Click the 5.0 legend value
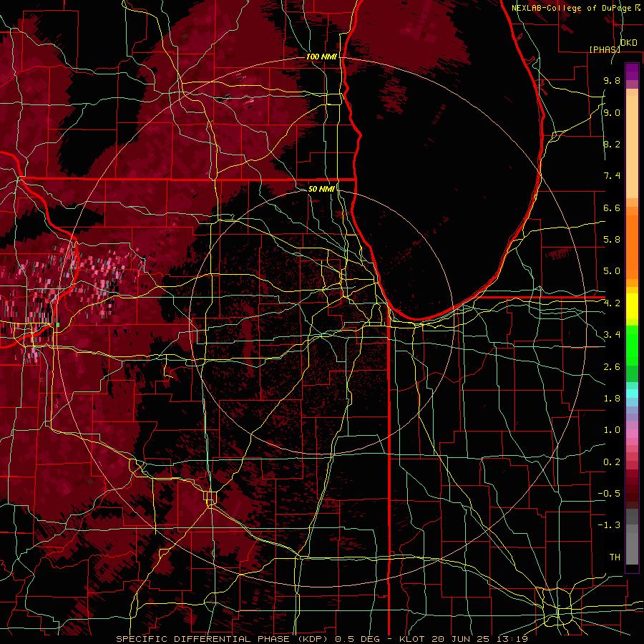 612,271
